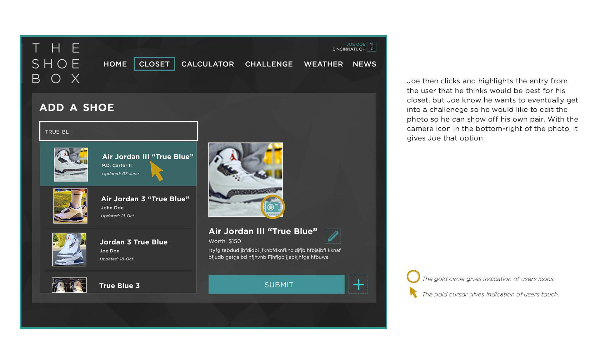Open the Joe Doe profile icon
This screenshot has width=600, height=364.
pos(372,47)
